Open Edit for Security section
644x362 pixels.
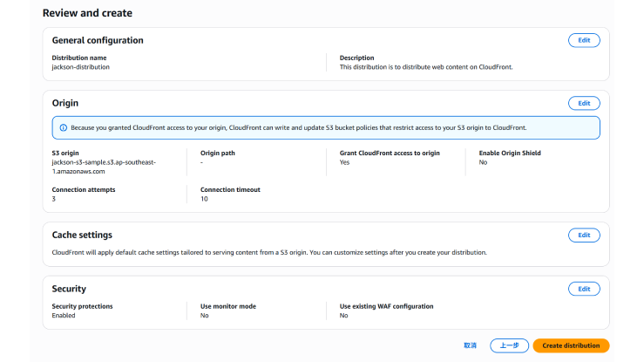(583, 289)
